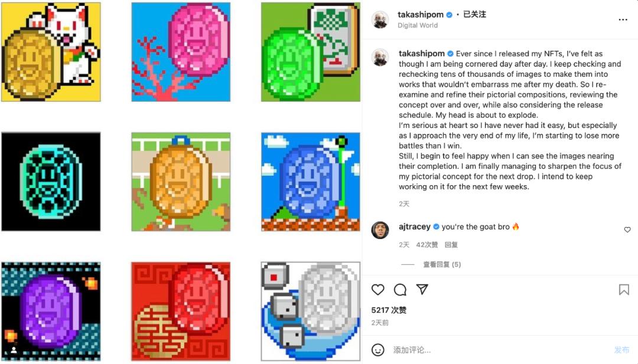Screen dimensions: 638x364
Task: Like the post with heart icon
Action: click(x=377, y=289)
